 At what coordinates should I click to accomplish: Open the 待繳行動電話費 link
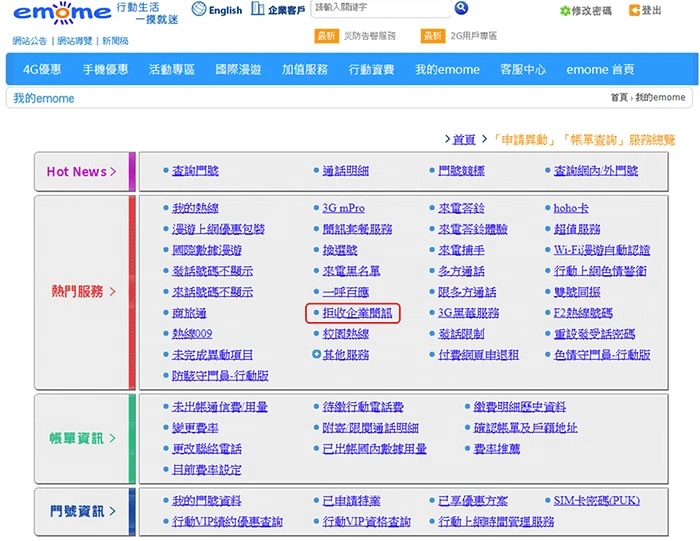point(363,407)
